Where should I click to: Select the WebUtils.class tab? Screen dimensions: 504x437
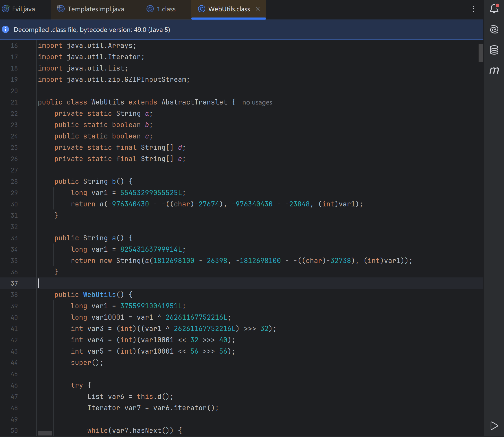(x=229, y=9)
